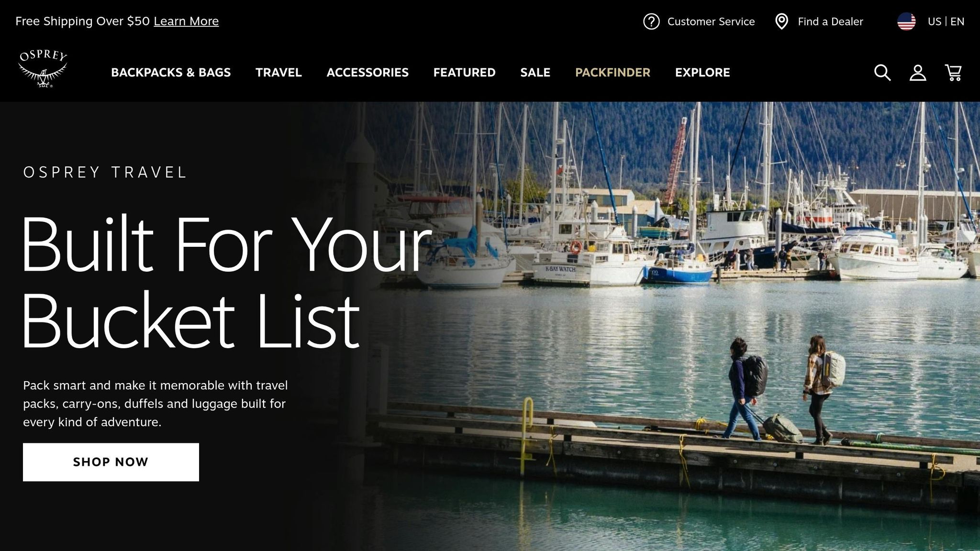This screenshot has width=980, height=551.
Task: Expand the Backpacks & Bags menu
Action: click(171, 72)
